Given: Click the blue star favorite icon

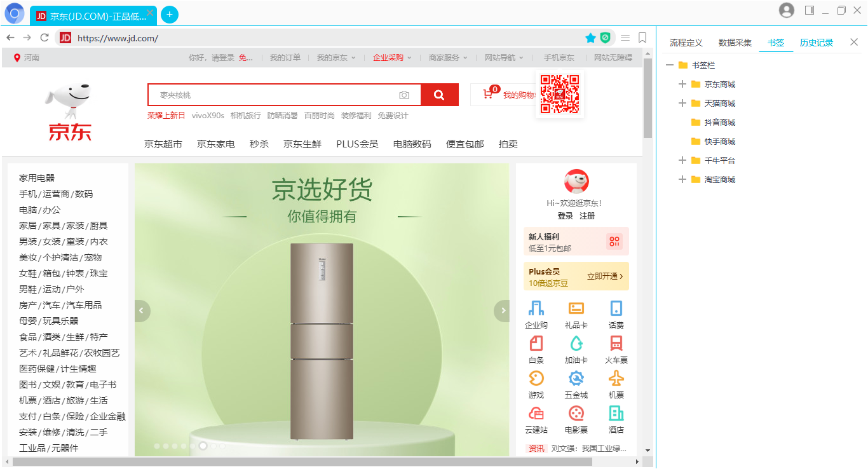Looking at the screenshot, I should point(591,38).
